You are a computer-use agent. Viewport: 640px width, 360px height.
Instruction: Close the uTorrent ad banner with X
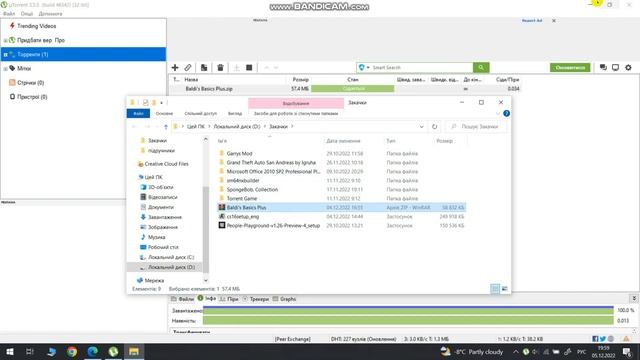[554, 20]
